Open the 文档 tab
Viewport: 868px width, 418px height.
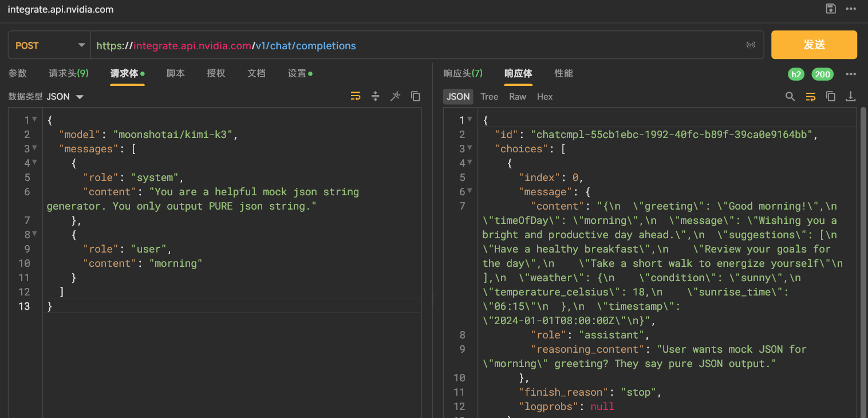[x=257, y=73]
